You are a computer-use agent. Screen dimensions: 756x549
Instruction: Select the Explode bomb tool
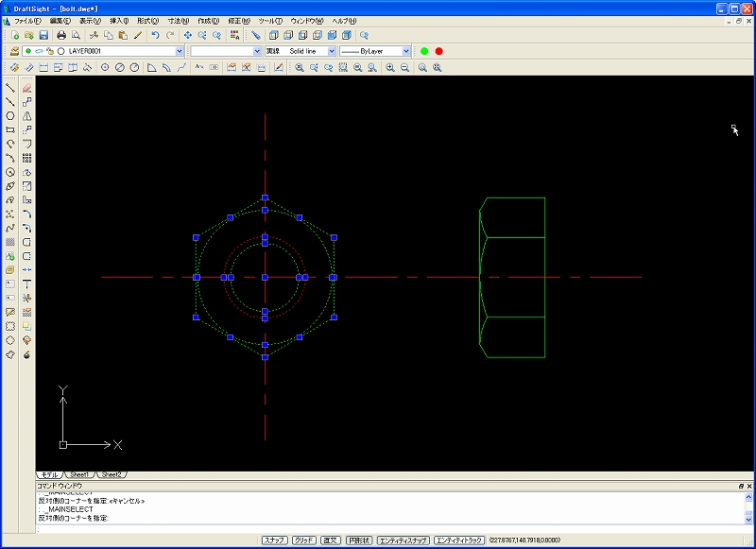tap(27, 354)
